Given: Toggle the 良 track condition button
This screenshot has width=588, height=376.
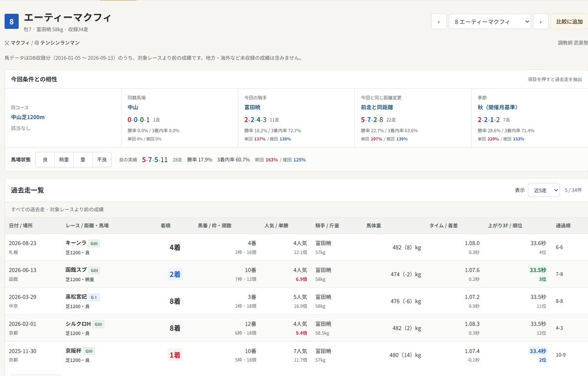Looking at the screenshot, I should coord(45,160).
